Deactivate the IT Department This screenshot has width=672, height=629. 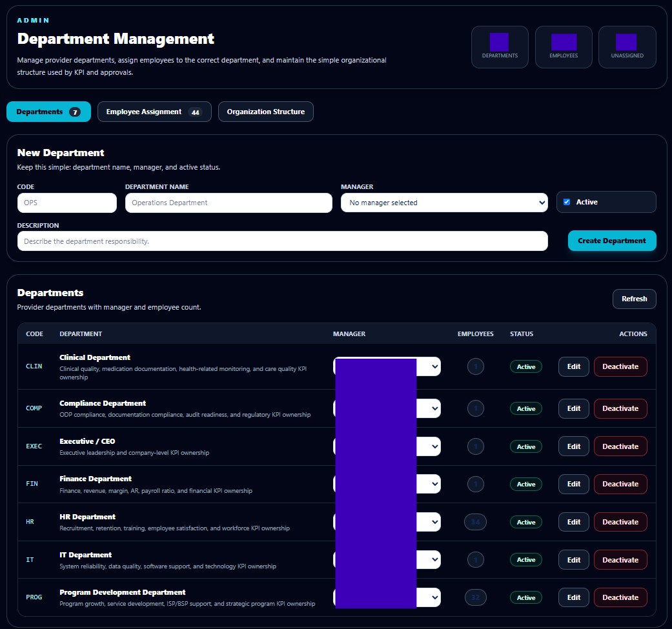620,559
